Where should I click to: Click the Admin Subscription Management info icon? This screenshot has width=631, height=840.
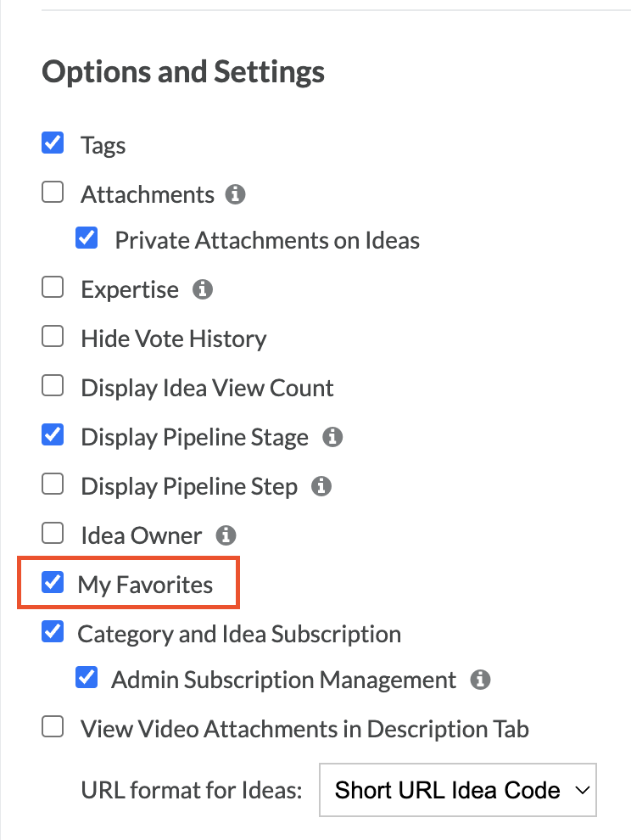[480, 680]
